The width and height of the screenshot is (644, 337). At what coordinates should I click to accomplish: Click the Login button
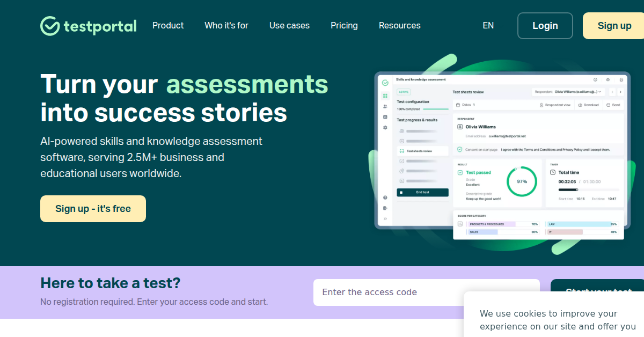[x=545, y=26]
